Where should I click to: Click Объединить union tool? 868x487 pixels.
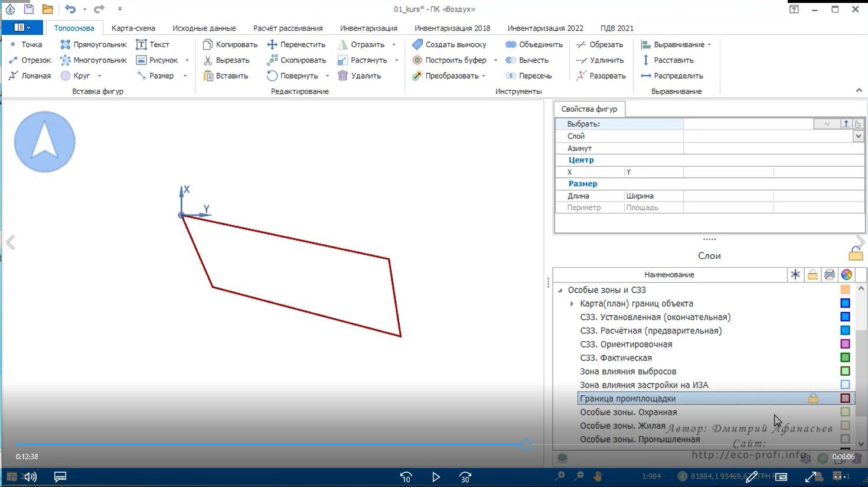tap(534, 44)
